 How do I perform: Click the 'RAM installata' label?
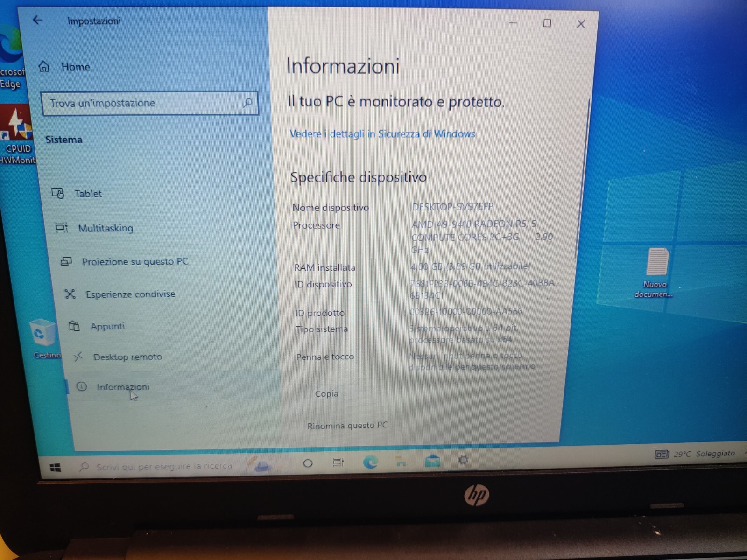coord(324,267)
